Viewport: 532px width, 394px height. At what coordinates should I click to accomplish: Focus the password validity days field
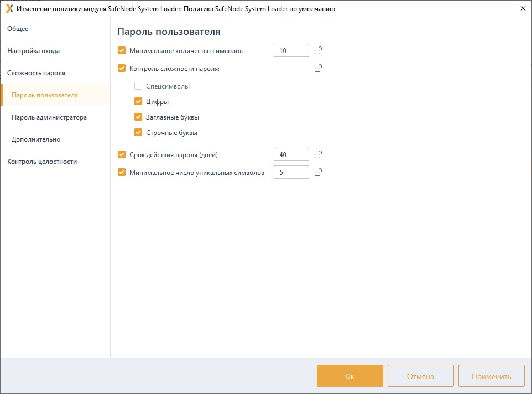(291, 155)
